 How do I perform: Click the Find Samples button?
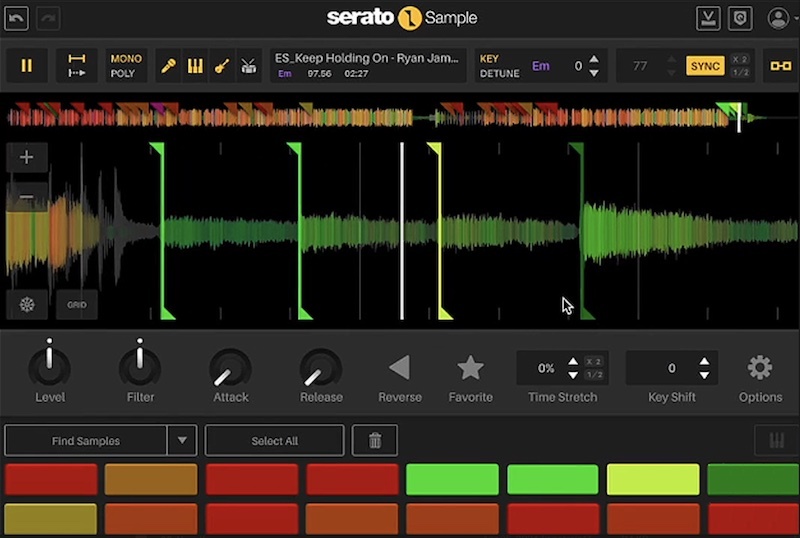86,440
